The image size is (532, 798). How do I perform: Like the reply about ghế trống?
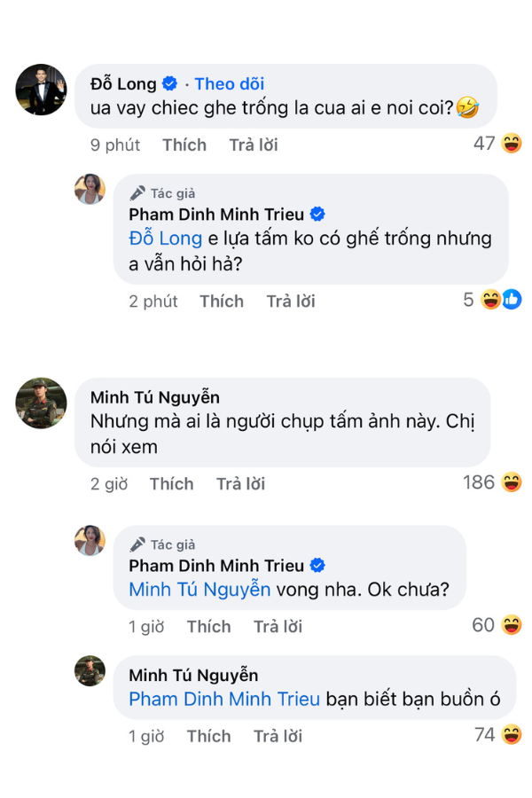tap(222, 301)
